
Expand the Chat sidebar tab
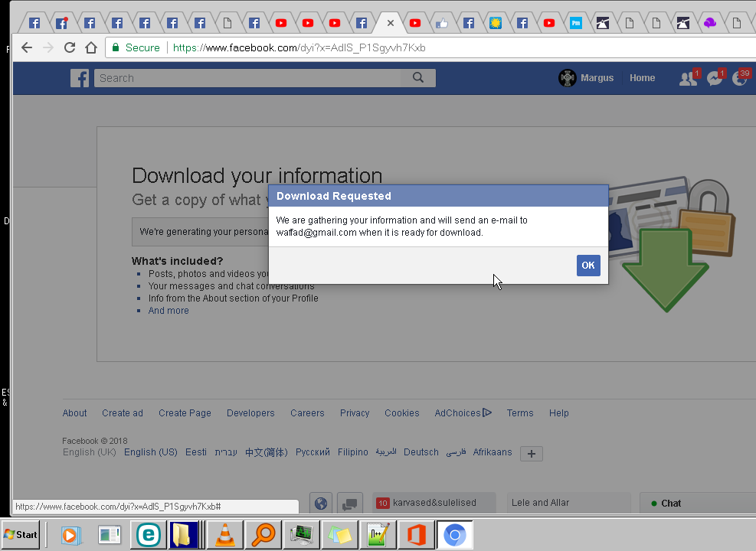point(697,504)
